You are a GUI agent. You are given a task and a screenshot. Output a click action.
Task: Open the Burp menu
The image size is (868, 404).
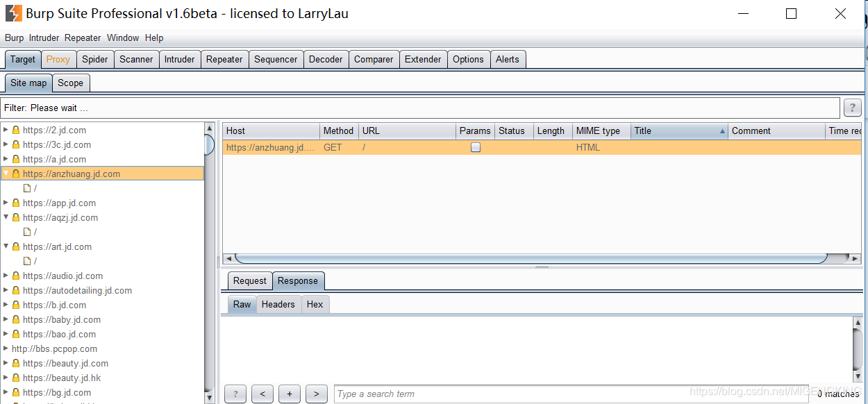click(14, 37)
